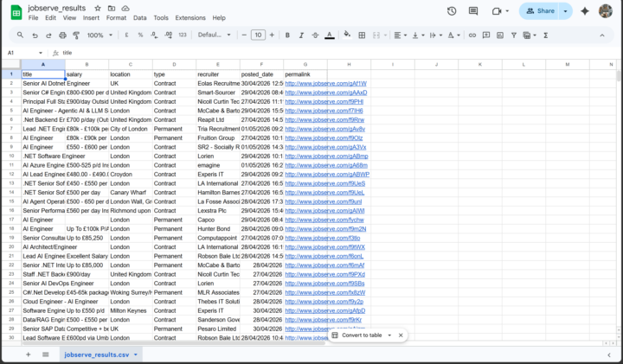The image size is (623, 364).
Task: Open permalink in row 7 Tria Recruitment
Action: pyautogui.click(x=325, y=129)
